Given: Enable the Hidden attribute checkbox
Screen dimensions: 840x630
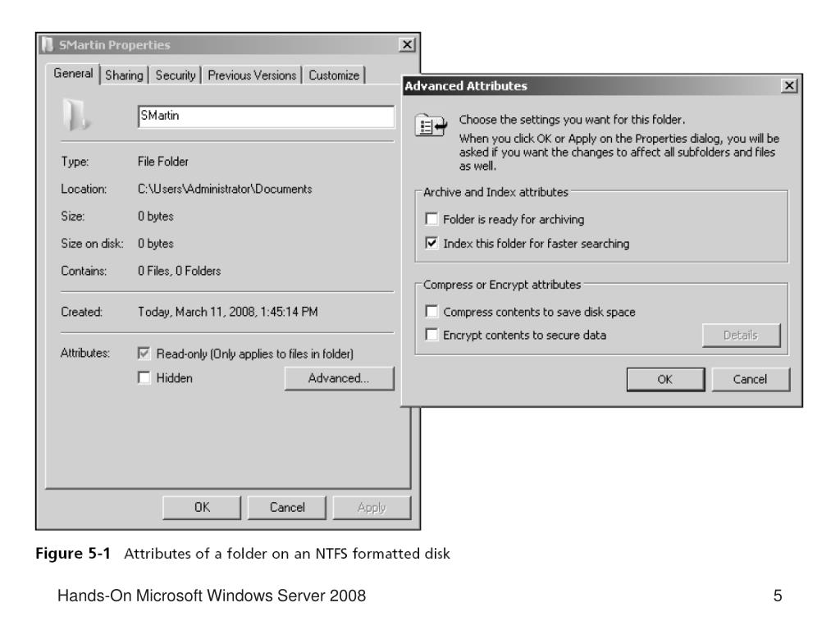Looking at the screenshot, I should 144,377.
